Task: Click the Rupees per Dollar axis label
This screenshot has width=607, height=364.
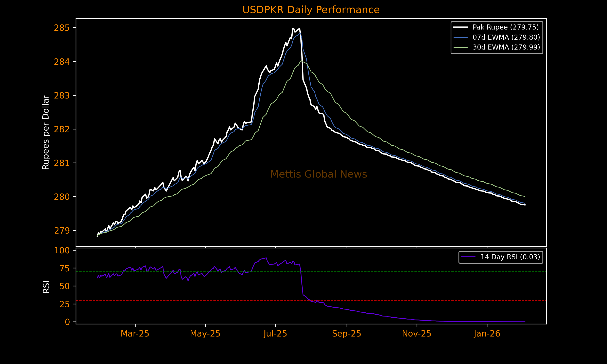Action: tap(46, 132)
